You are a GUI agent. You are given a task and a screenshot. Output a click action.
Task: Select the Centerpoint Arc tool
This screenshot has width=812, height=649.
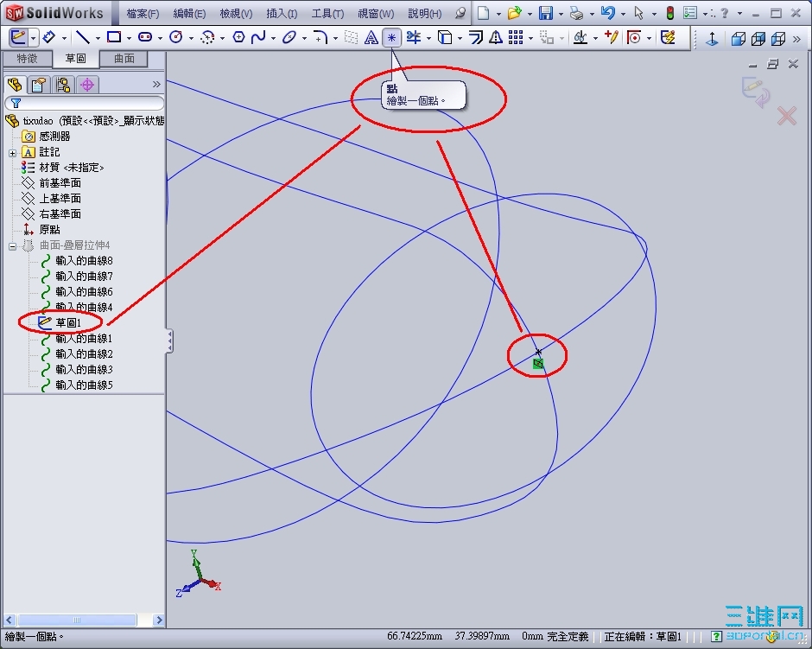tap(207, 37)
